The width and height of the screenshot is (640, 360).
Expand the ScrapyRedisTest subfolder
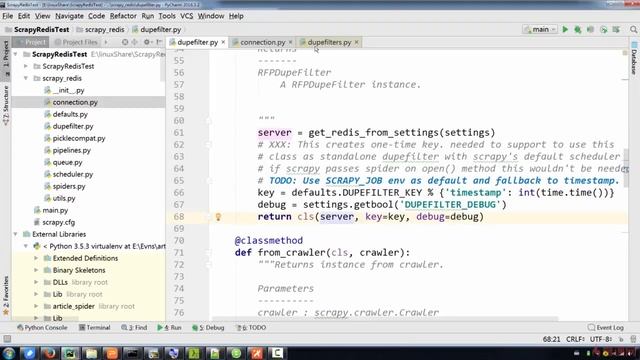pos(26,66)
